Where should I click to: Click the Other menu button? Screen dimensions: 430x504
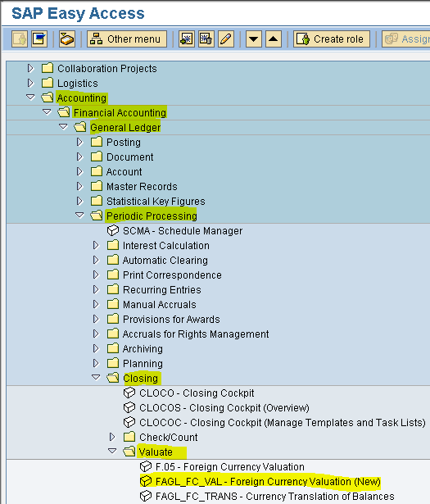tap(127, 39)
